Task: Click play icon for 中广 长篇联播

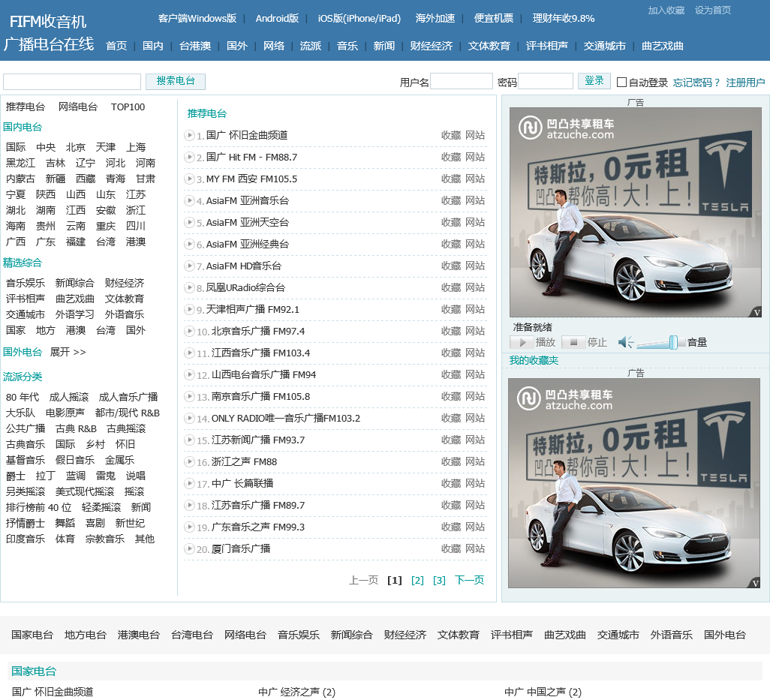Action: [x=189, y=483]
